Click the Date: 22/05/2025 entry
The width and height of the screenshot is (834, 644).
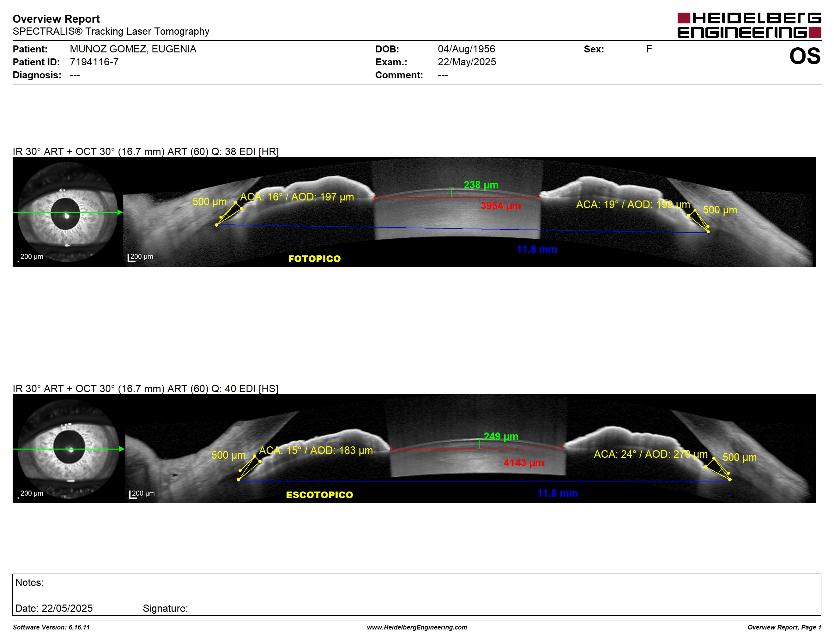54,609
